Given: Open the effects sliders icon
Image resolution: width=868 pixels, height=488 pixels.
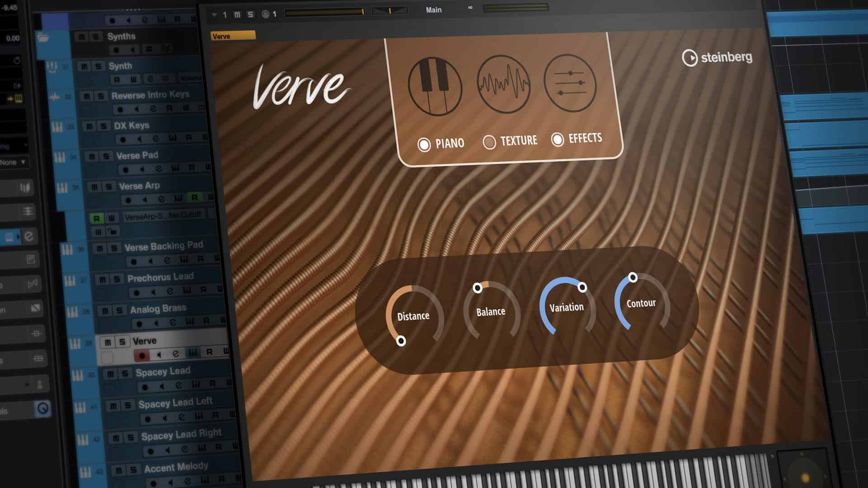Looking at the screenshot, I should coord(570,83).
